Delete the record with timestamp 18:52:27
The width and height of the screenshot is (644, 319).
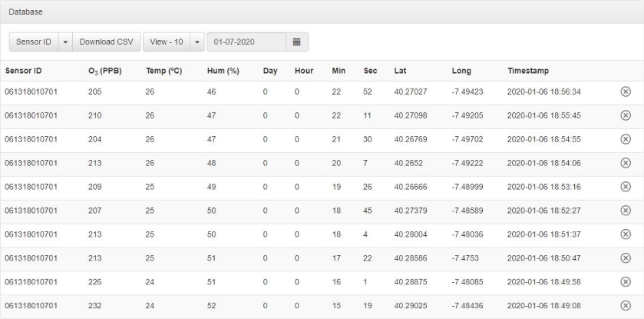625,211
